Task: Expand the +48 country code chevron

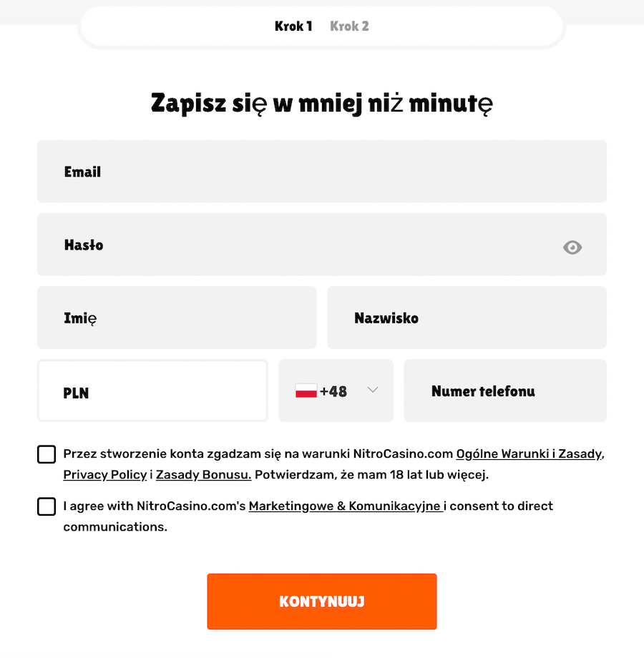Action: 372,390
